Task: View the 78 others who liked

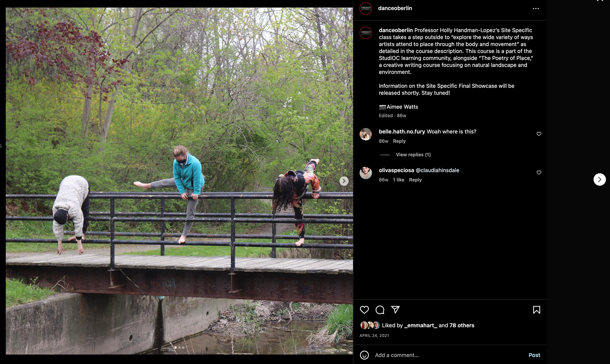Action: (x=462, y=325)
